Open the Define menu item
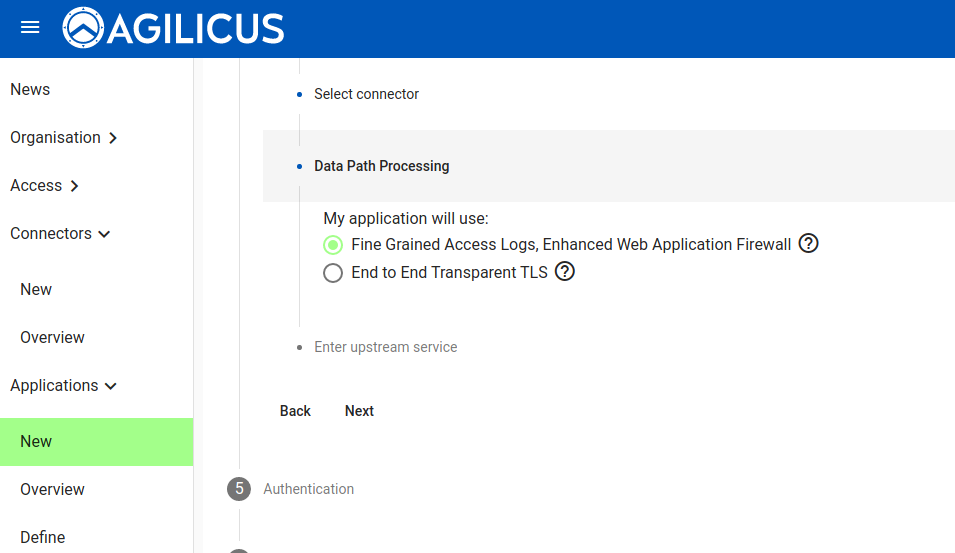Screen dimensions: 955x553 (43, 537)
